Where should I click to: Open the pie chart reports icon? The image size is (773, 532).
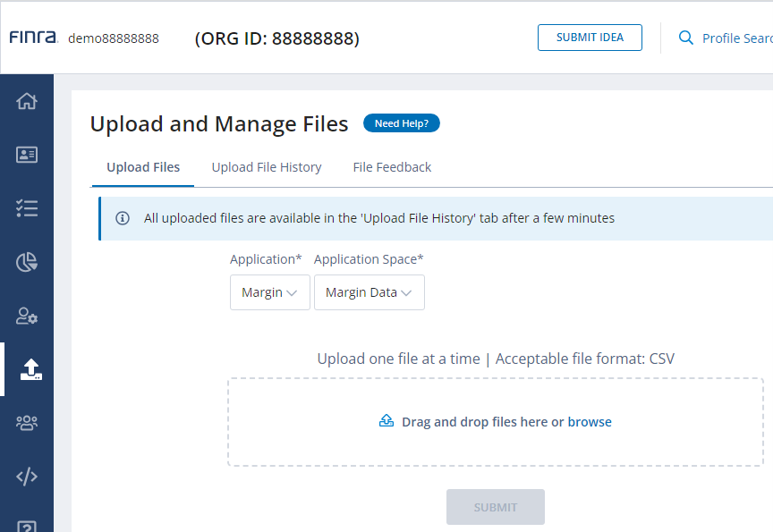tap(26, 262)
